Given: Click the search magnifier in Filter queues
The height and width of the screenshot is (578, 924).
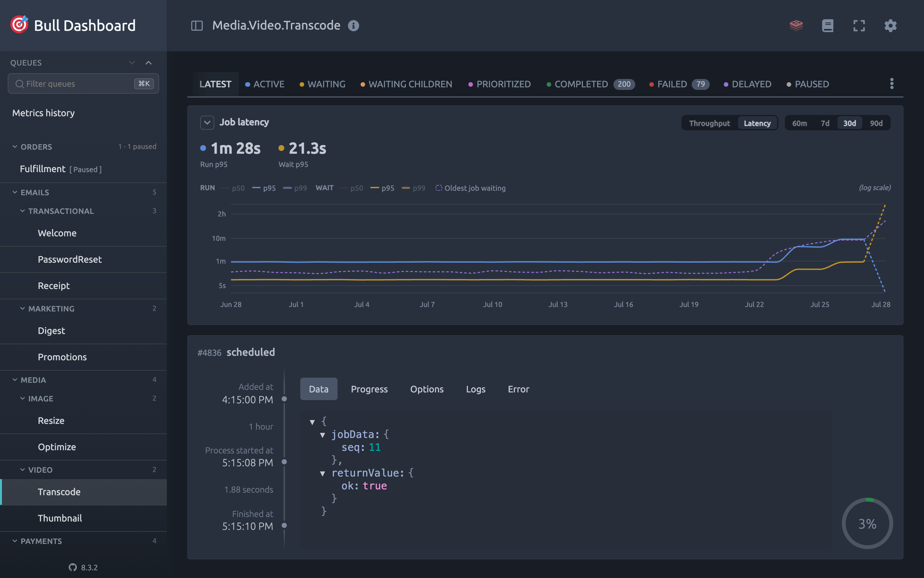Looking at the screenshot, I should tap(20, 84).
